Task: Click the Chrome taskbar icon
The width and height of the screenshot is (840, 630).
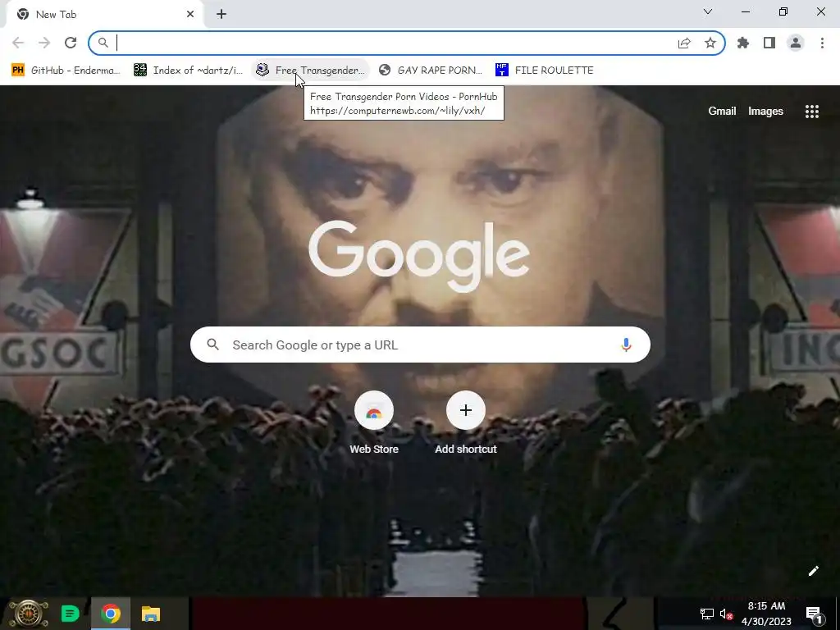Action: coord(111,614)
